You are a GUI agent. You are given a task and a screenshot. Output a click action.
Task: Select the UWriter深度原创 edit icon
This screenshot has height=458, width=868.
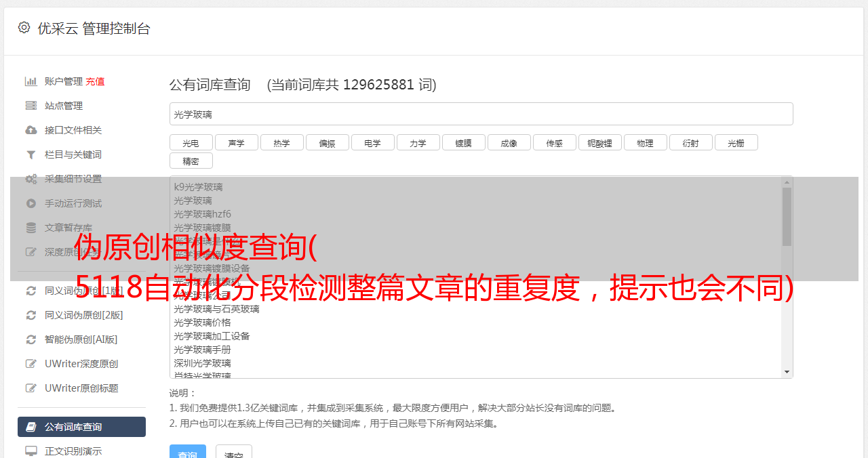tap(31, 364)
